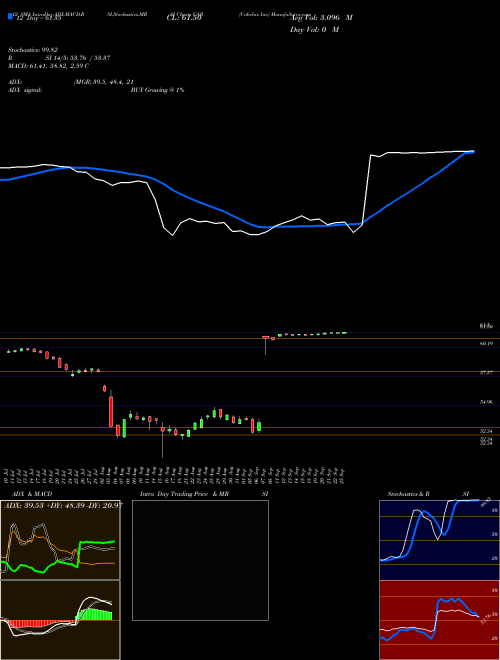Viewport: 500px width, 660px height.
Task: Click the 60.19 price axis label
Action: point(486,344)
